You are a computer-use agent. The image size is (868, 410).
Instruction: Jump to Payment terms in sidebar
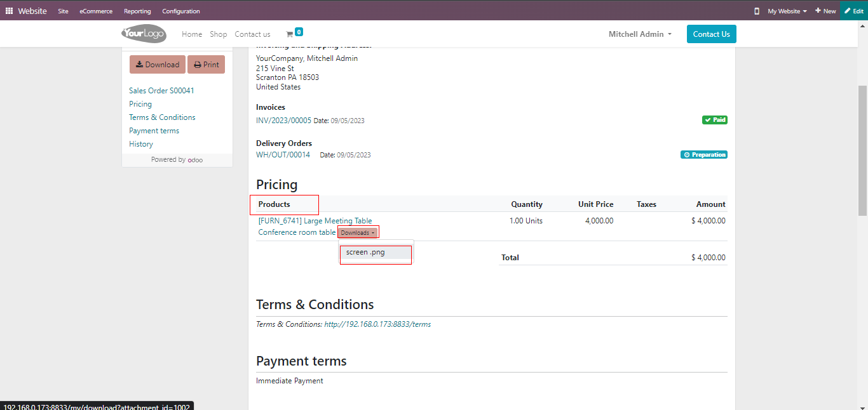coord(154,131)
